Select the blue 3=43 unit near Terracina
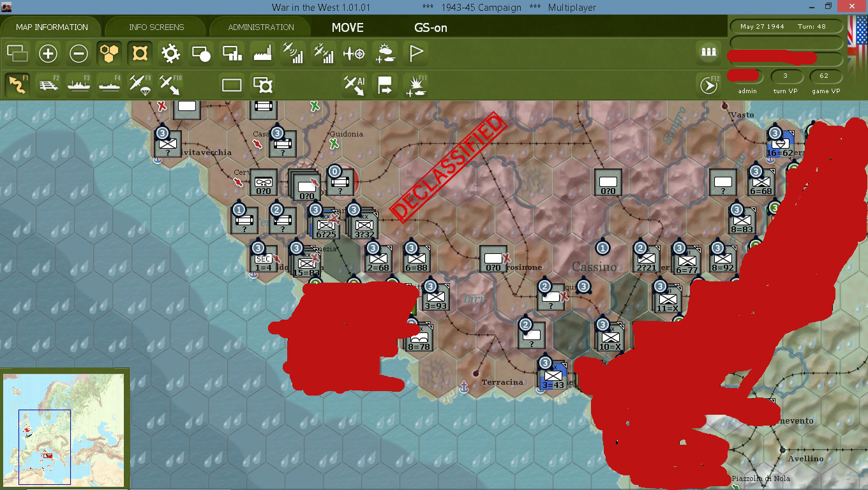This screenshot has width=868, height=490. coord(553,375)
